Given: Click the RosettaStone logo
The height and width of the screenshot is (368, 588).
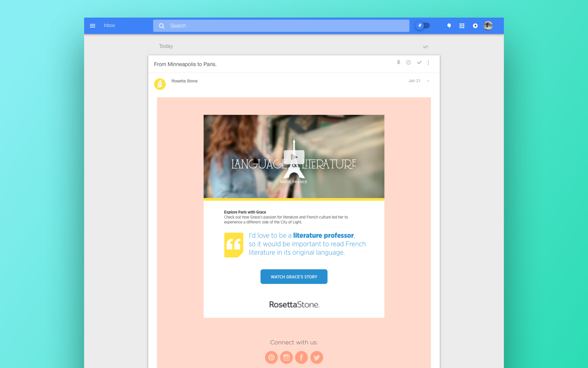Looking at the screenshot, I should pos(294,304).
